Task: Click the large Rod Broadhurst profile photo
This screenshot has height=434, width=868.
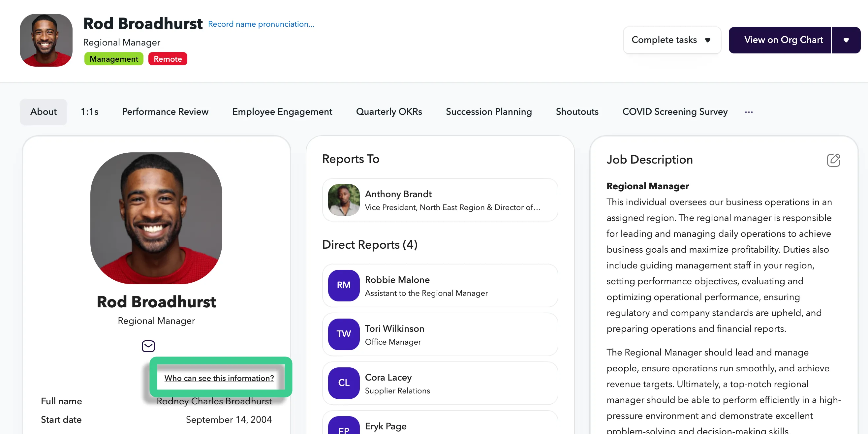Action: click(156, 218)
